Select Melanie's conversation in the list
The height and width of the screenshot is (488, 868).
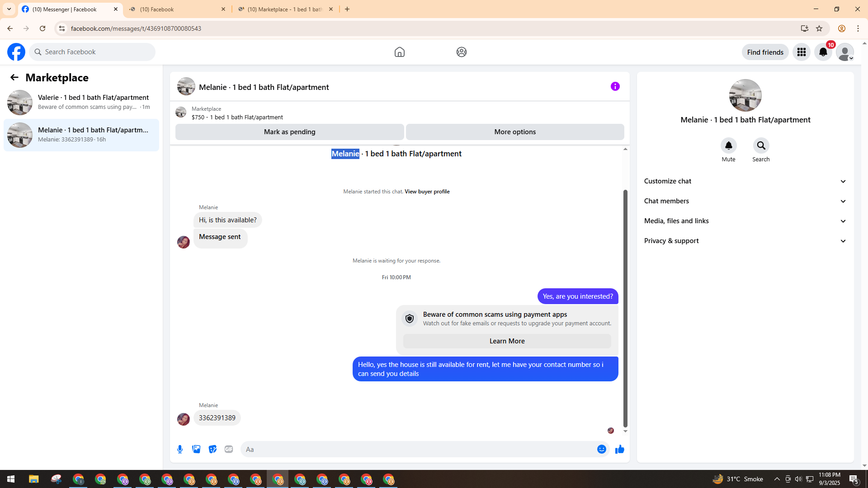[x=81, y=135]
